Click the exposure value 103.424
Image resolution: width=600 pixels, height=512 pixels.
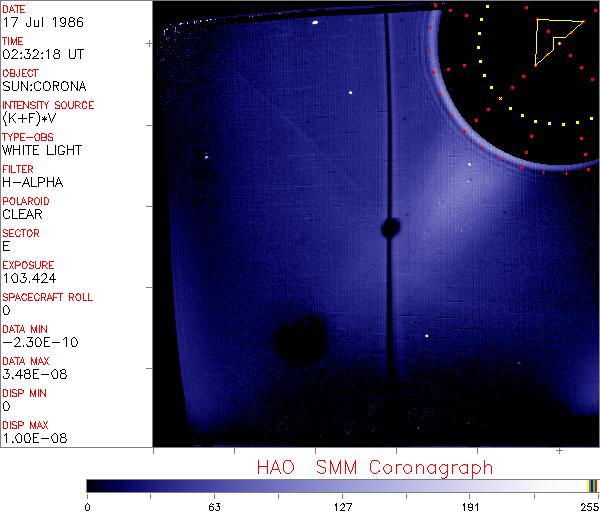[x=28, y=278]
